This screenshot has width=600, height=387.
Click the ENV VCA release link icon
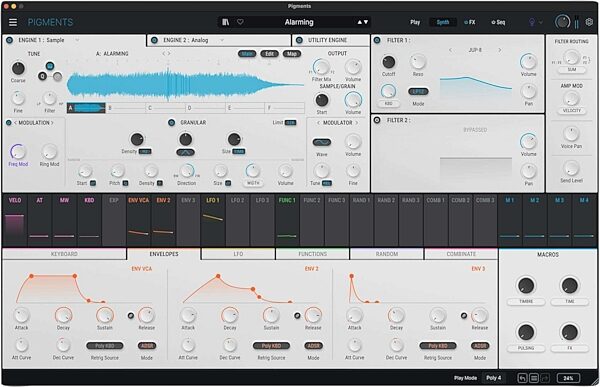pyautogui.click(x=131, y=316)
